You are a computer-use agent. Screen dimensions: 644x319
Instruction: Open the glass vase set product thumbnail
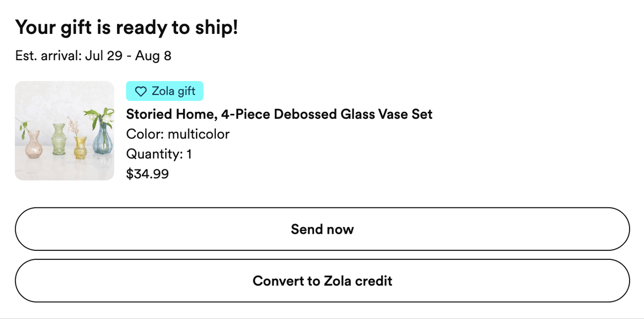[64, 130]
